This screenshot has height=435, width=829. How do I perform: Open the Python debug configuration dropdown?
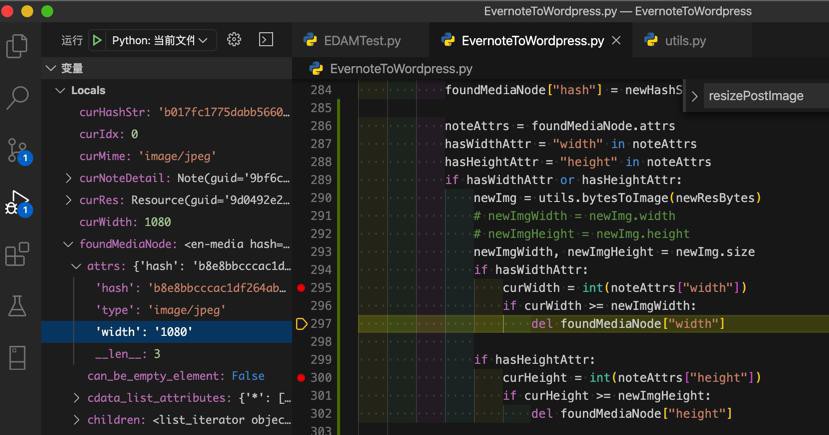[159, 40]
